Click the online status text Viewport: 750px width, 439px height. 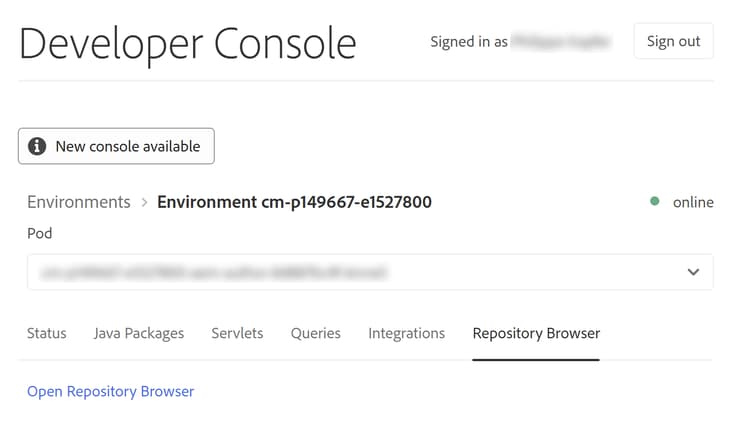[x=693, y=202]
